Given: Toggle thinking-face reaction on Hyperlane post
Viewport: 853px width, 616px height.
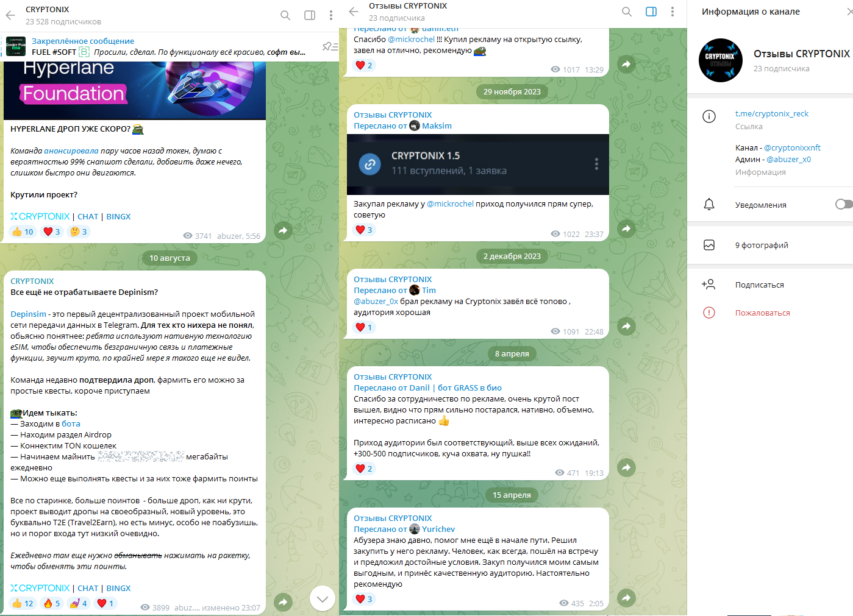Looking at the screenshot, I should pyautogui.click(x=79, y=232).
